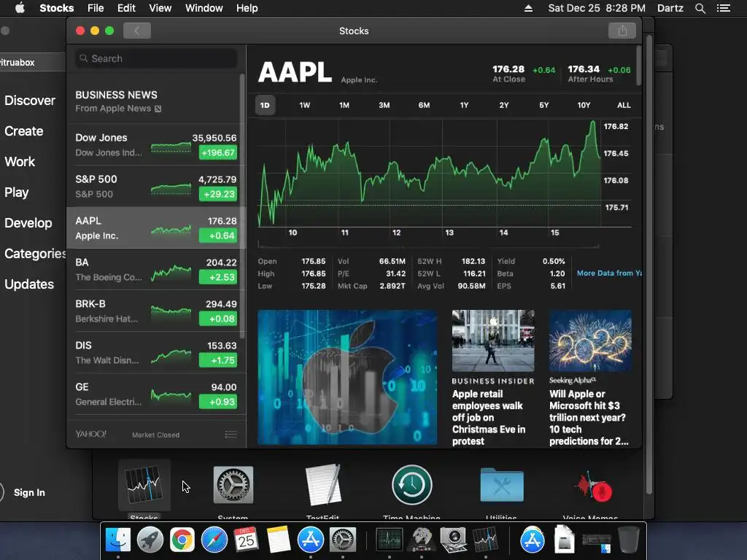Select Time Machine icon in the Finder window

tap(411, 485)
